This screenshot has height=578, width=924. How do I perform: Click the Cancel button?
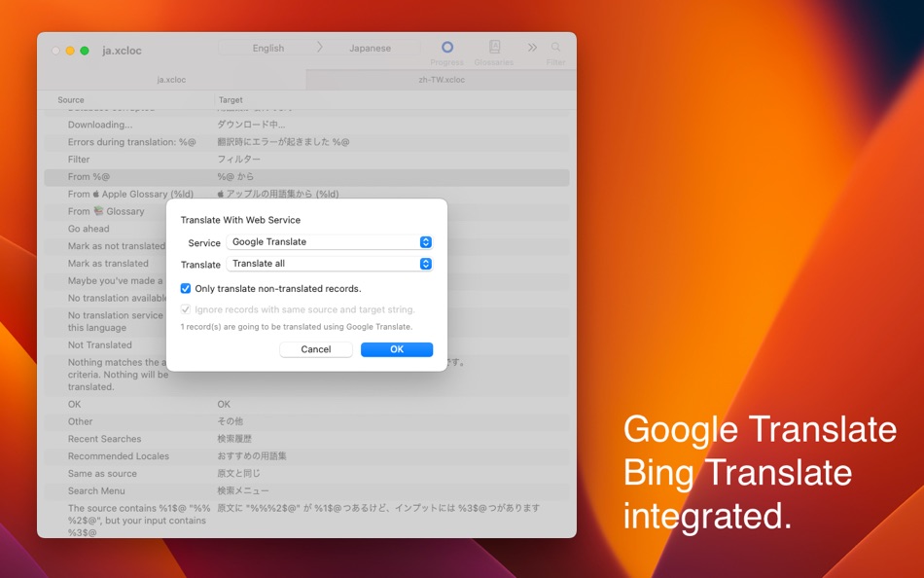[316, 349]
